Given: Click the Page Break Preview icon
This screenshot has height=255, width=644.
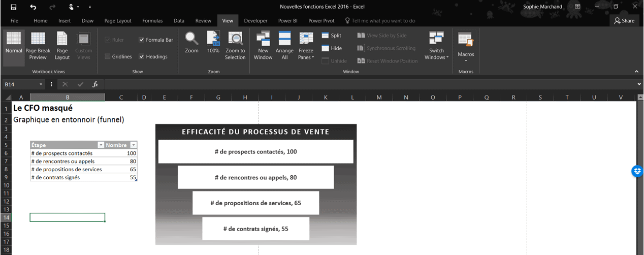Looking at the screenshot, I should [x=38, y=40].
